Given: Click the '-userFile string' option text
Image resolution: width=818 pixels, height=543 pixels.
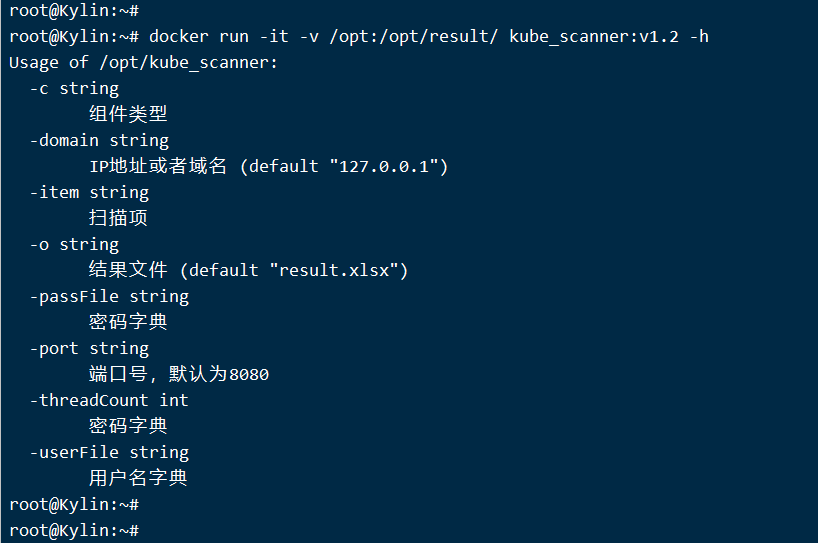Looking at the screenshot, I should [x=109, y=452].
